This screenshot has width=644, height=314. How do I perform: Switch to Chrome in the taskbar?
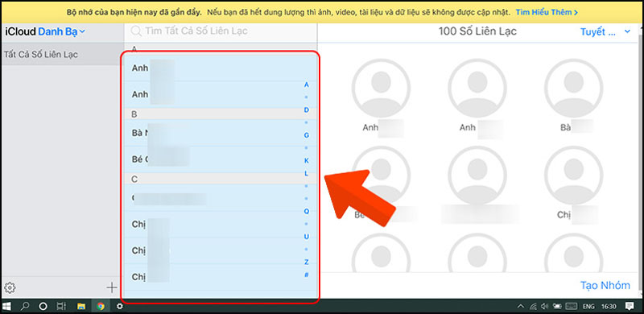pos(100,306)
